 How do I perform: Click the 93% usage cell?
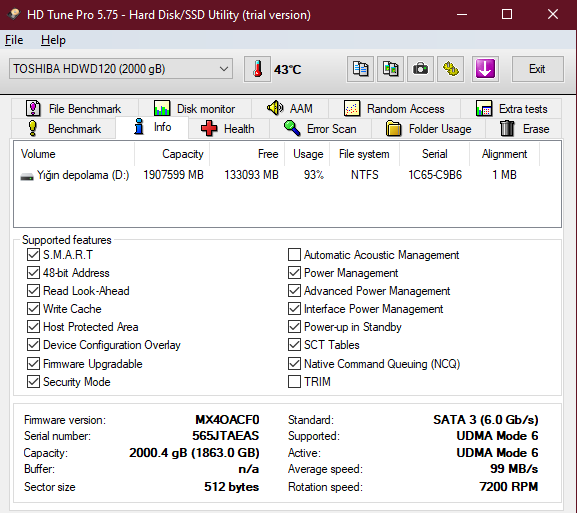(314, 175)
